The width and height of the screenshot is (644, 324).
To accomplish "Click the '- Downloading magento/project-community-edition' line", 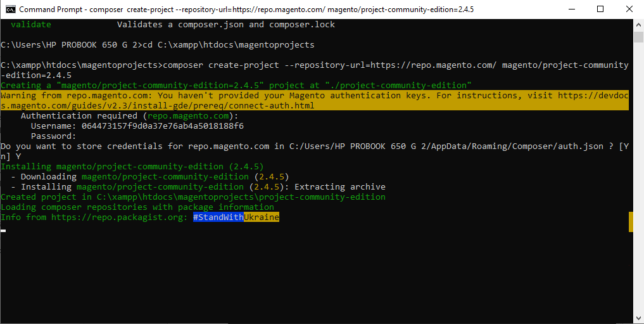I will 150,177.
